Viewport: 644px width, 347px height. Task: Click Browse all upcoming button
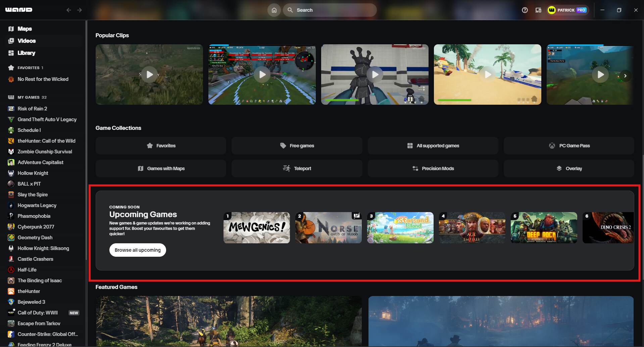[x=138, y=250]
